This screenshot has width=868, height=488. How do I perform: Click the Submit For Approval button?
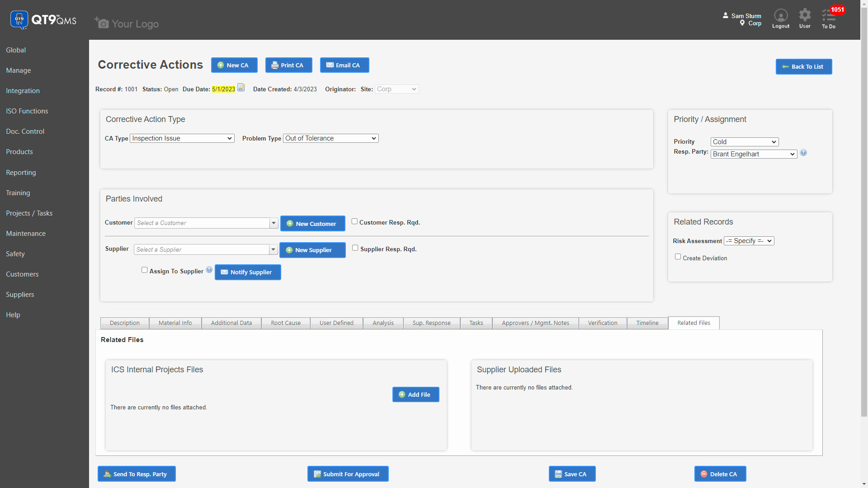348,474
